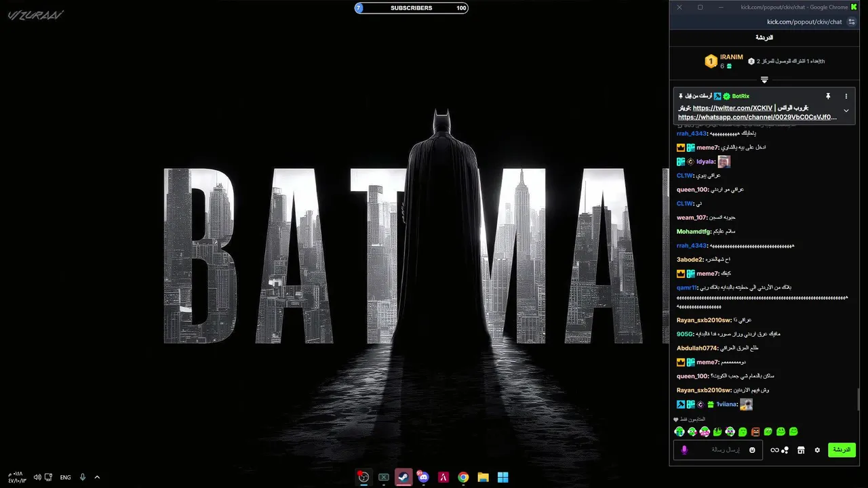Click the gold rank 1 badge
Screen dimensions: 868x488
coord(711,62)
